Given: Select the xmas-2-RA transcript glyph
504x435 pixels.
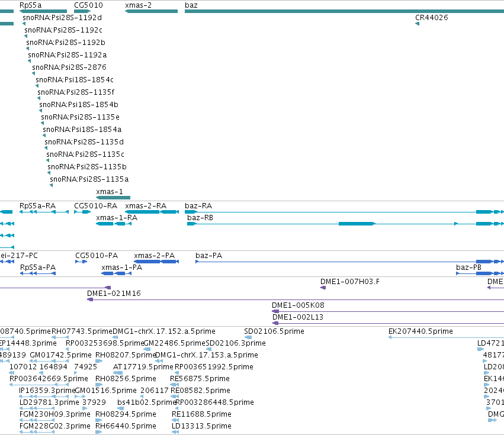Looking at the screenshot, I should point(152,212).
